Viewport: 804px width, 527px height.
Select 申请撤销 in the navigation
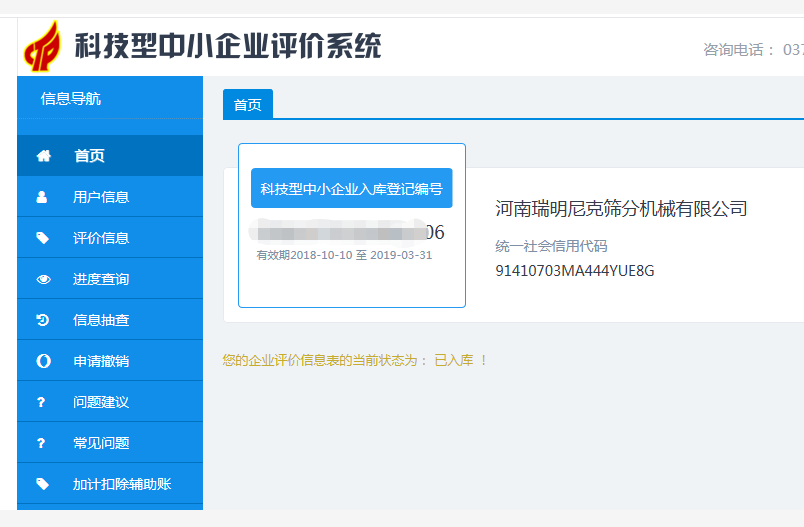tap(101, 361)
